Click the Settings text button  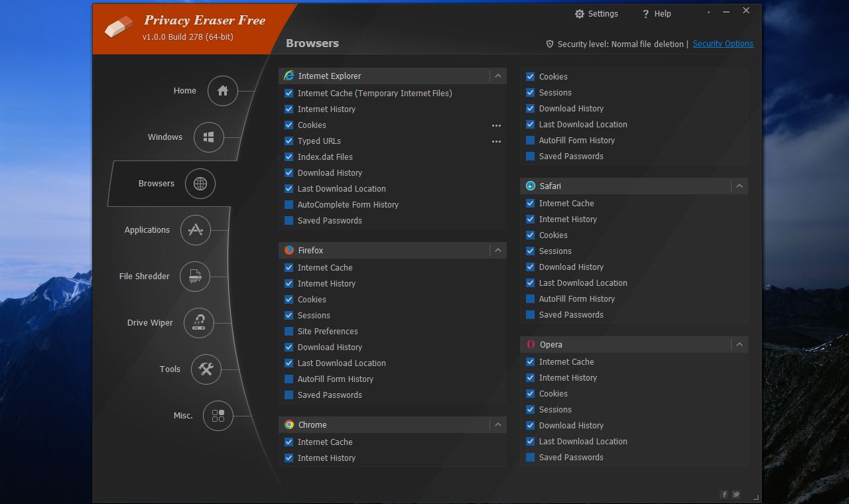click(x=603, y=14)
